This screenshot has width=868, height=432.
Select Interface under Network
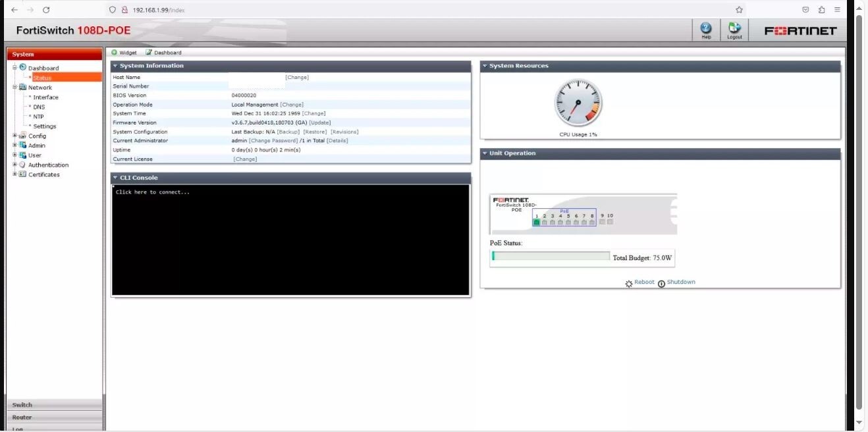[46, 97]
